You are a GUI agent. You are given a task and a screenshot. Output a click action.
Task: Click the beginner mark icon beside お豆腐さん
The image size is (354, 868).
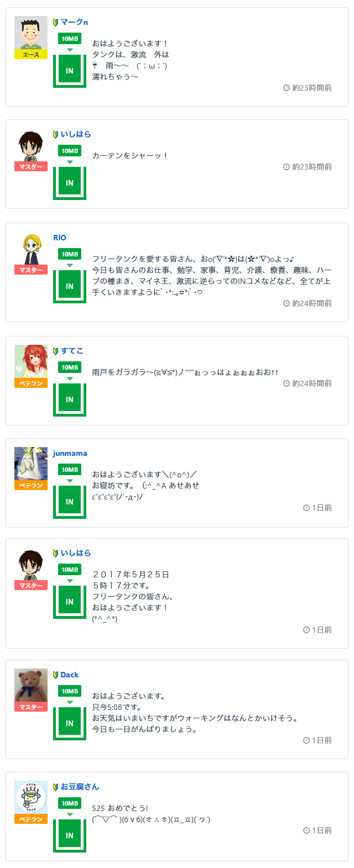point(56,787)
